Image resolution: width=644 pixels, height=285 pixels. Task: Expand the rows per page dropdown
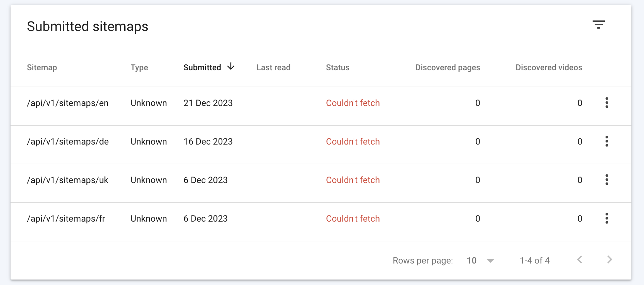(x=490, y=260)
